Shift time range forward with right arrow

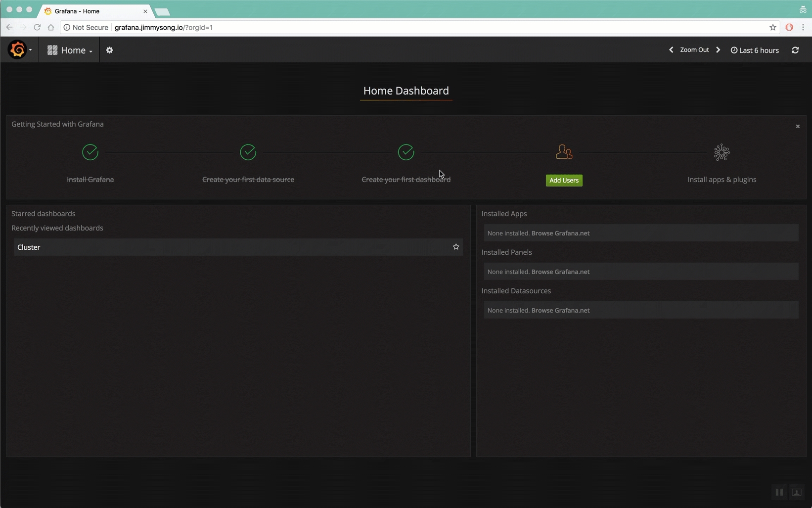(718, 50)
